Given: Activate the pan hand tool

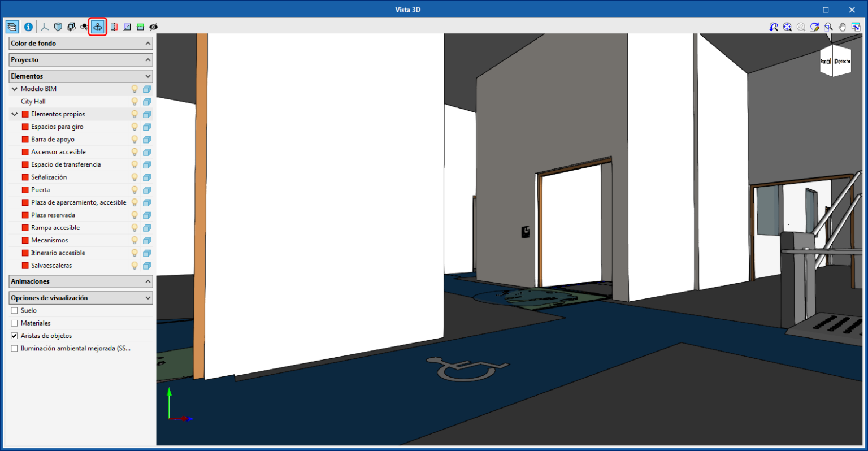Looking at the screenshot, I should pyautogui.click(x=841, y=27).
